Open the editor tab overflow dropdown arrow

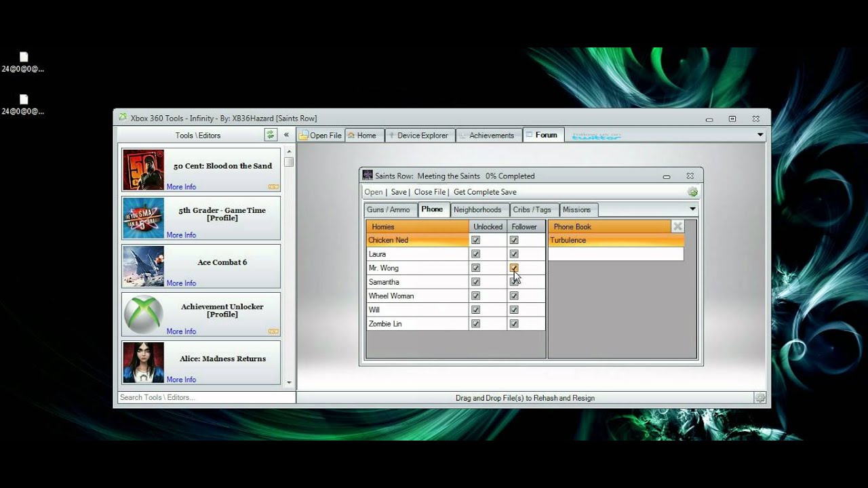point(692,209)
